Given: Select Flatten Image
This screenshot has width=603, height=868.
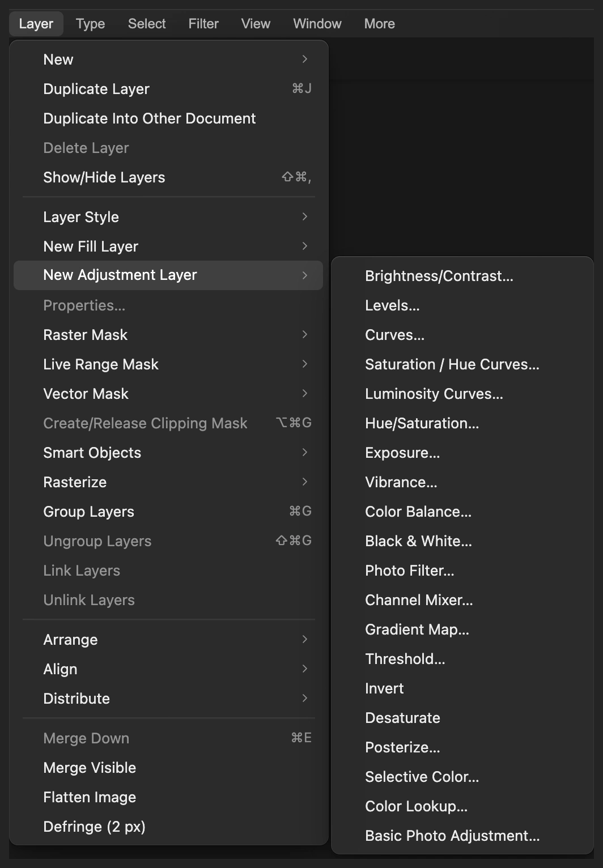Looking at the screenshot, I should 168,797.
